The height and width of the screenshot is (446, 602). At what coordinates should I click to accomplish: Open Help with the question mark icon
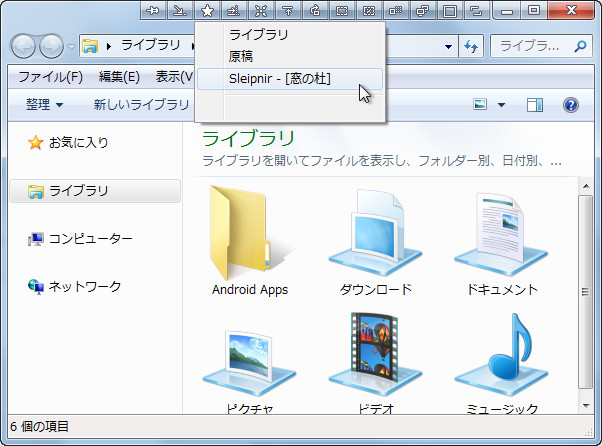tap(571, 104)
